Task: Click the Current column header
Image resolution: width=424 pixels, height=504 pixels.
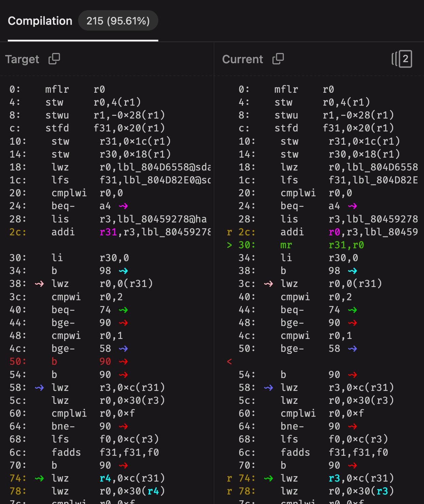Action: [243, 59]
